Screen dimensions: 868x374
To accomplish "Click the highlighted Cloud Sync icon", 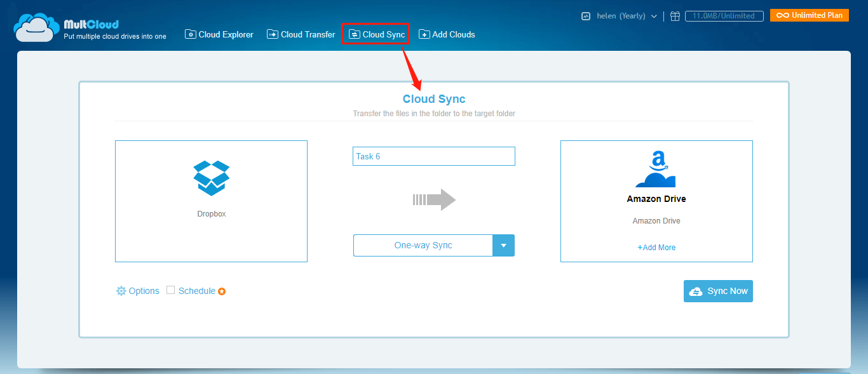I will click(355, 34).
